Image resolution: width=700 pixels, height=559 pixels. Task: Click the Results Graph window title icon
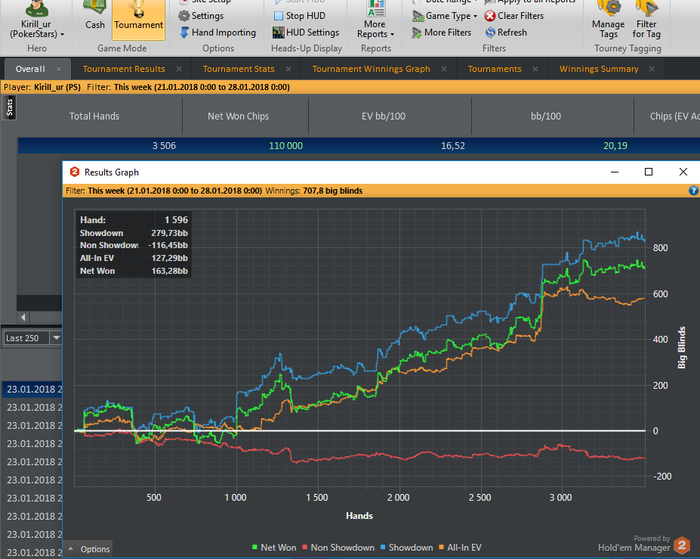click(75, 172)
